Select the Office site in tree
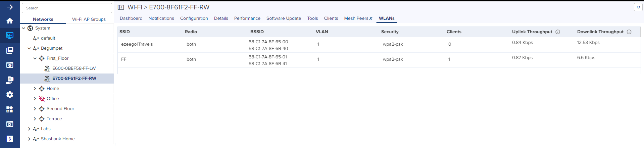The width and height of the screenshot is (644, 148). click(x=53, y=99)
